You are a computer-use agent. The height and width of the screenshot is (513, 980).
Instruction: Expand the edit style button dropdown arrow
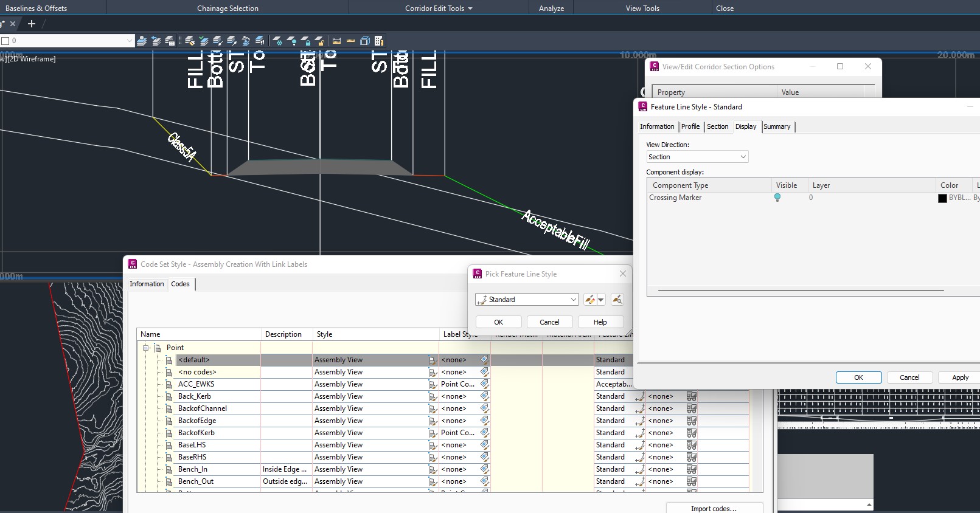coord(601,300)
